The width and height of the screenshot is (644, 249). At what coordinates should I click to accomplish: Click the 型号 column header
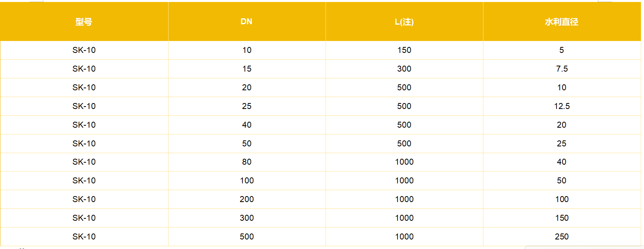click(x=84, y=22)
